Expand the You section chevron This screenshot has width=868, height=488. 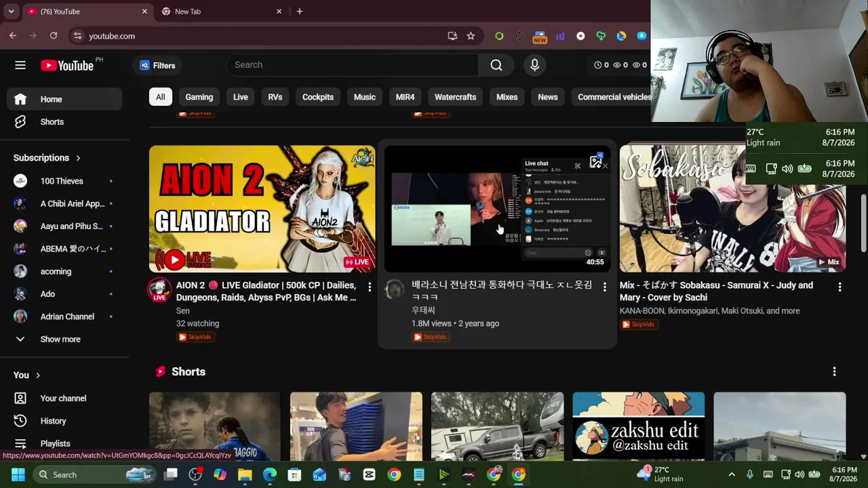(38, 375)
